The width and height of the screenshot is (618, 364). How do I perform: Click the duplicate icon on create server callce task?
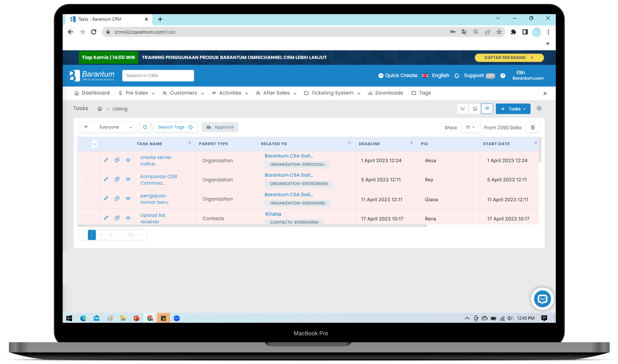click(x=117, y=160)
